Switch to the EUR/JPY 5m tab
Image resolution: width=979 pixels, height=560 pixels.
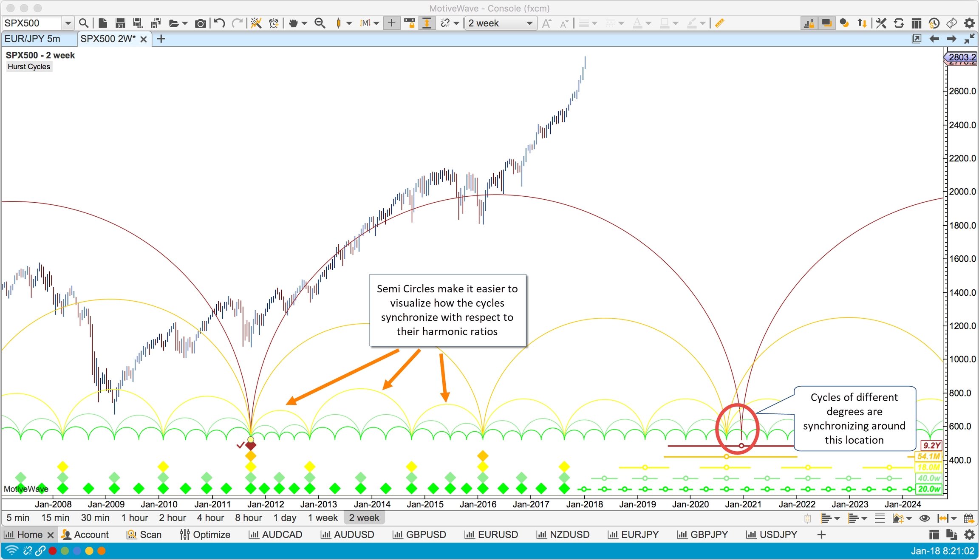point(33,39)
